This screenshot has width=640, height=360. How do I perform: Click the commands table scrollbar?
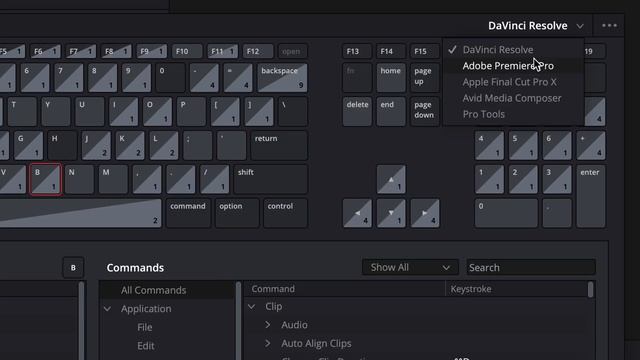click(x=591, y=290)
